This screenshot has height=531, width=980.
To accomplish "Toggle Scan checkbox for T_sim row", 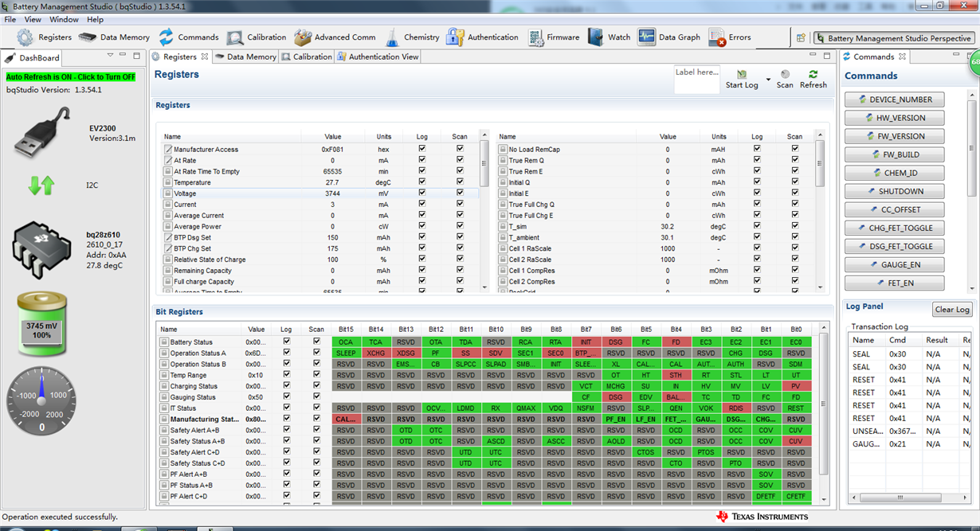I will 795,225.
